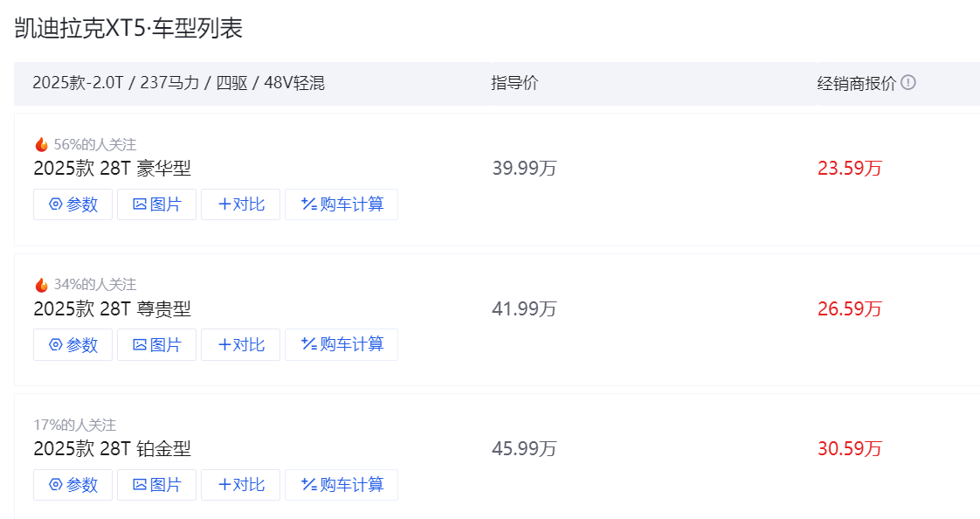Add 28T 豪华型 to 对比
The height and width of the screenshot is (519, 980).
pos(240,204)
